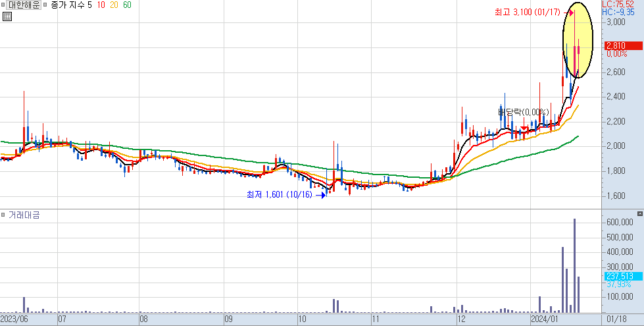Screen dimensions: 644x326
Task: Click the small square marker left of 대한해운
Action: 3,5
